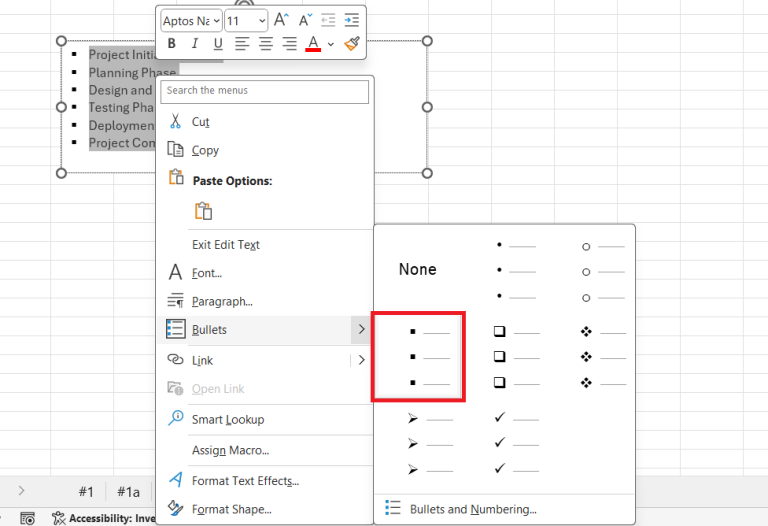Expand the font color dropdown arrow

point(331,44)
